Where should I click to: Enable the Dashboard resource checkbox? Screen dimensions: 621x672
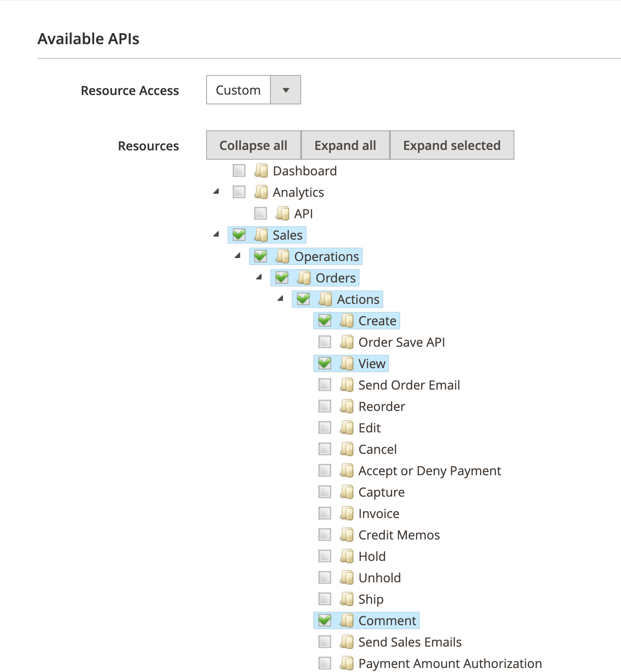point(239,170)
